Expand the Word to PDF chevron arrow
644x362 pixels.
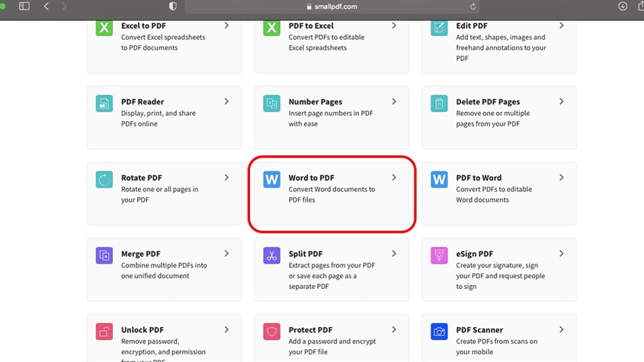(394, 178)
